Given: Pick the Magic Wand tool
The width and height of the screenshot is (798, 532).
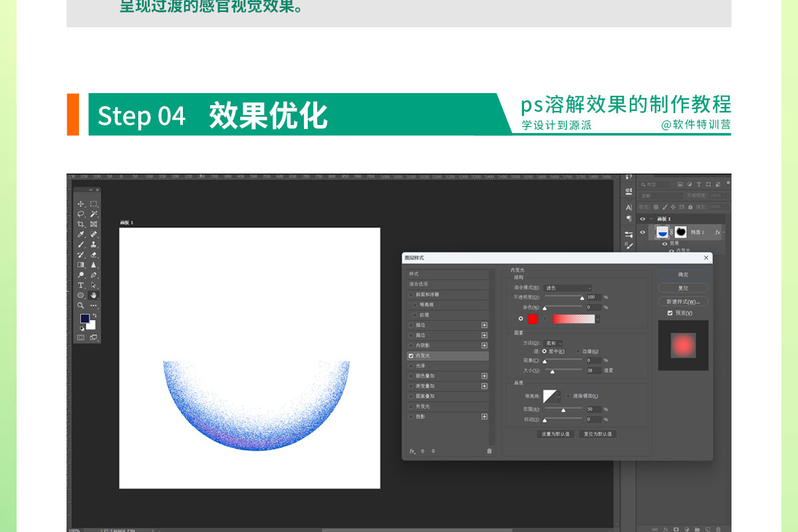Looking at the screenshot, I should pyautogui.click(x=94, y=214).
